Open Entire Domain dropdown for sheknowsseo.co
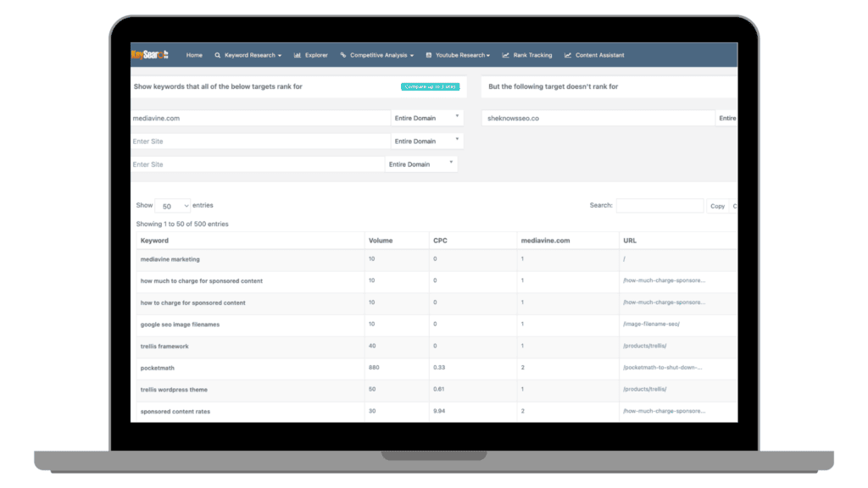This screenshot has width=868, height=488. [726, 118]
